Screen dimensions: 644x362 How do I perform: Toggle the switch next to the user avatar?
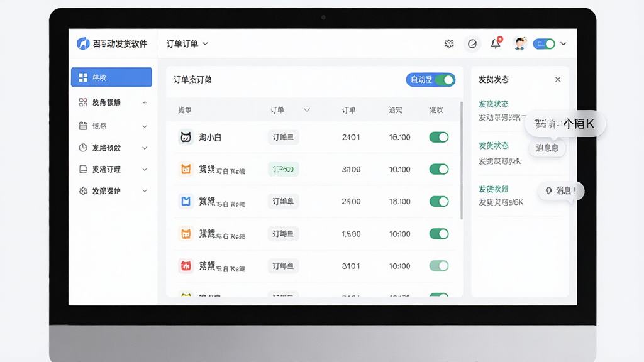pyautogui.click(x=544, y=43)
